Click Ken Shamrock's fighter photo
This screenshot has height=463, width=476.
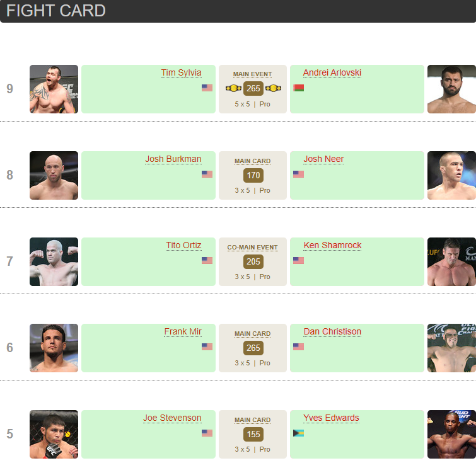(451, 261)
